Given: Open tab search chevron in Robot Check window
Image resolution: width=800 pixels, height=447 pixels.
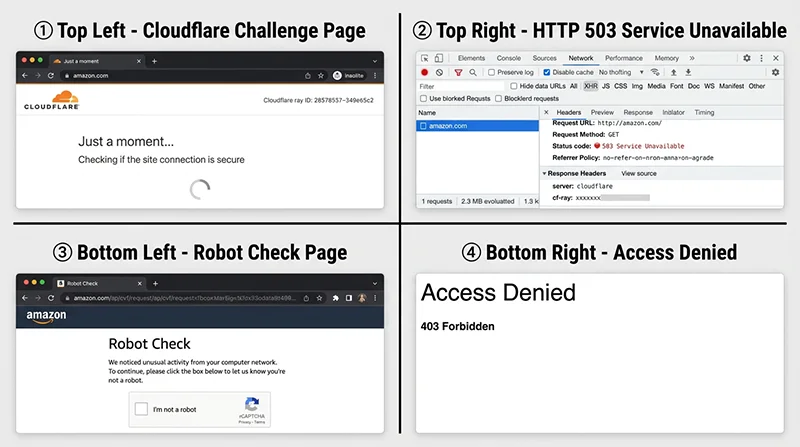Looking at the screenshot, I should [375, 284].
